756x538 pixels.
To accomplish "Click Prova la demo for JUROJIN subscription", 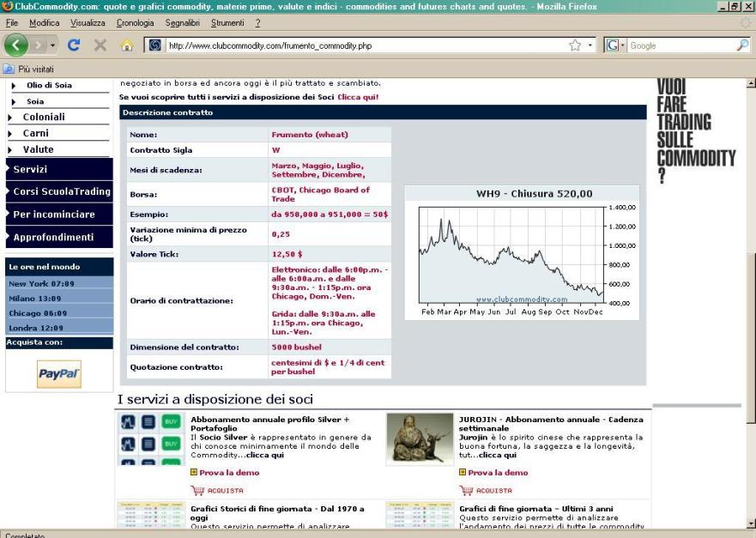I will click(x=498, y=473).
